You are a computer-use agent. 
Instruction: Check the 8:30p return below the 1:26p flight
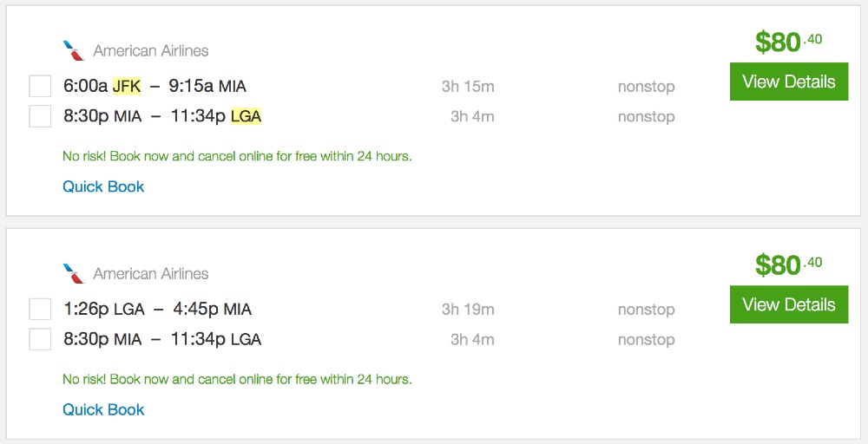point(40,339)
